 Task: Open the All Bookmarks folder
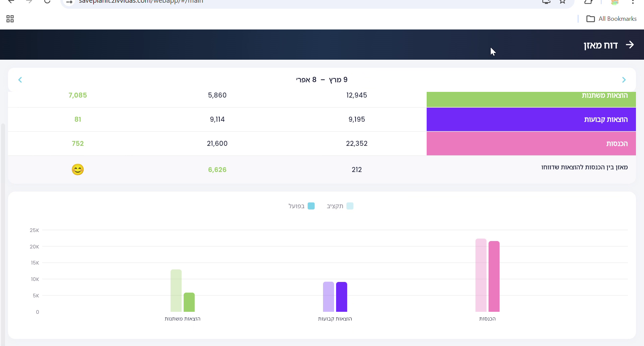(x=611, y=19)
